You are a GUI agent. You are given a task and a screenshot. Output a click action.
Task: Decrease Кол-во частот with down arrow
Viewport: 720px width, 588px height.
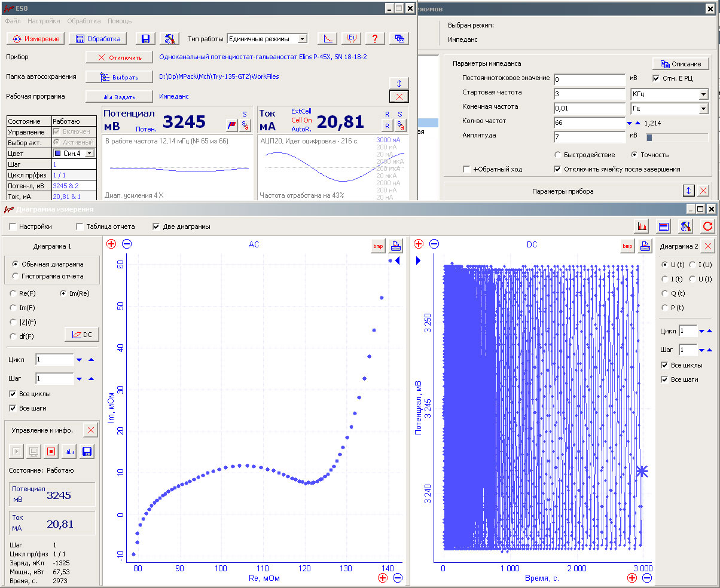[629, 123]
